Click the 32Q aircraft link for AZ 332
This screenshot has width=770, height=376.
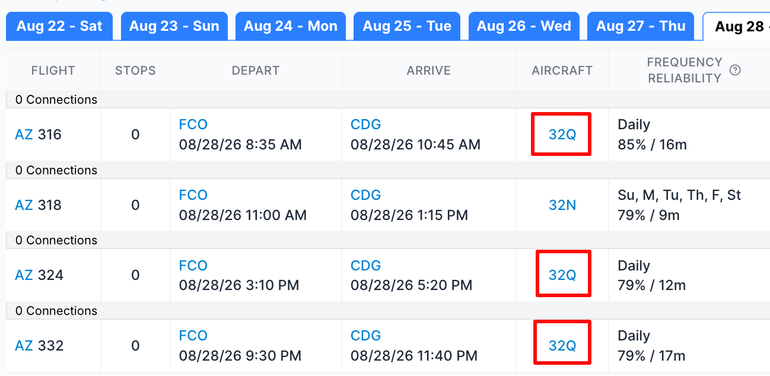[x=562, y=346]
